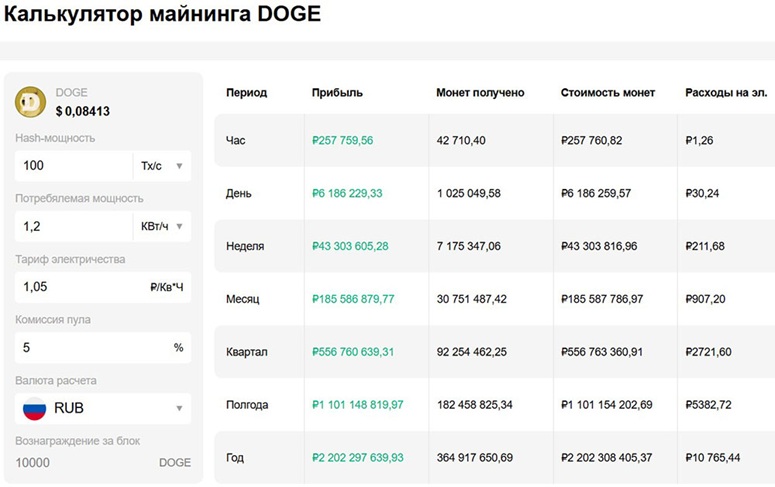Click the electricity tariff field showing 1,05

(103, 287)
